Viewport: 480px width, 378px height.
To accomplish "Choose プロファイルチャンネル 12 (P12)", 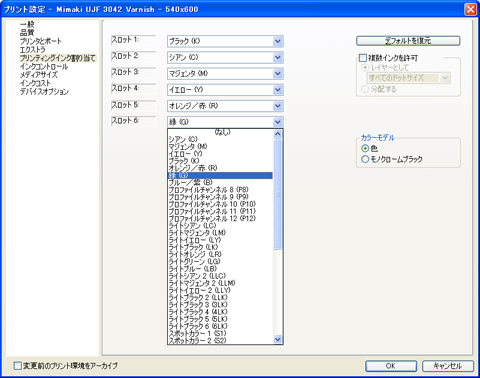I will (220, 218).
